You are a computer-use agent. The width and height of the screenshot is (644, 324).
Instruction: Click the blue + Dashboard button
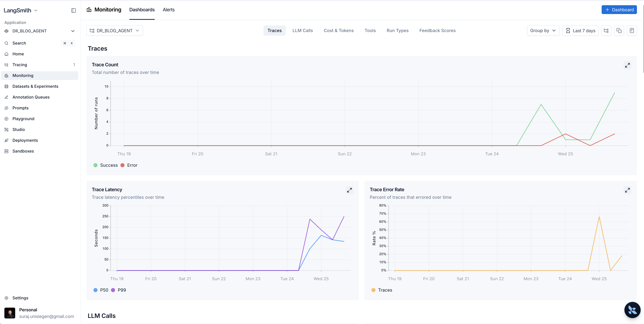pyautogui.click(x=619, y=10)
